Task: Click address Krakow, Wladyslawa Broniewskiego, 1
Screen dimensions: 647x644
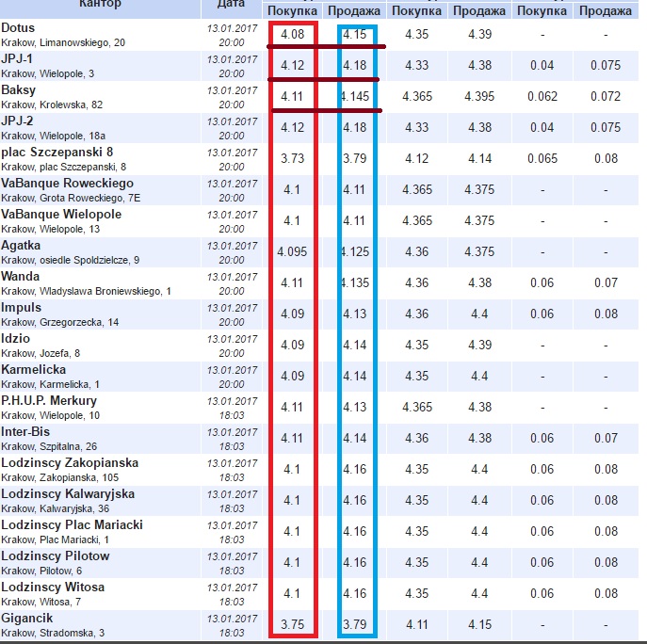Action: [86, 292]
